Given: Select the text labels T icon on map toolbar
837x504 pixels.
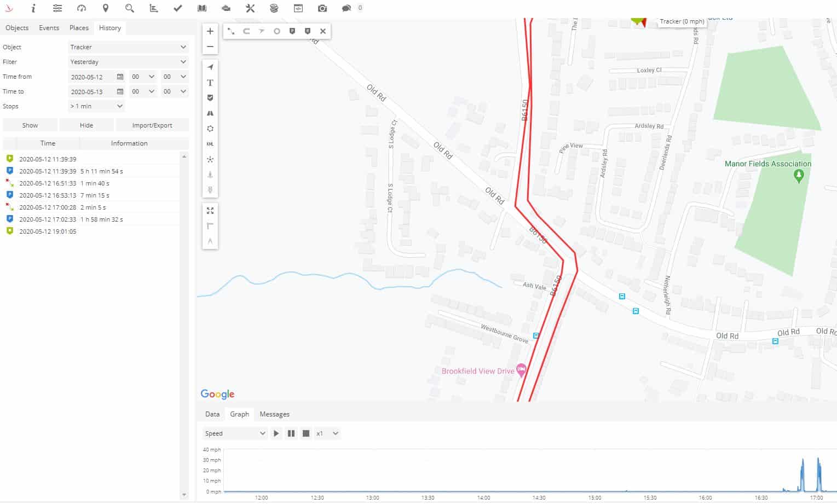Looking at the screenshot, I should pos(210,83).
